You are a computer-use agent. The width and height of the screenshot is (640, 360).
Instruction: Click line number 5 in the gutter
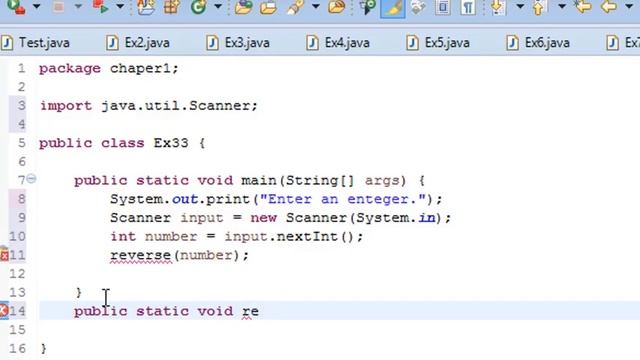tap(21, 143)
